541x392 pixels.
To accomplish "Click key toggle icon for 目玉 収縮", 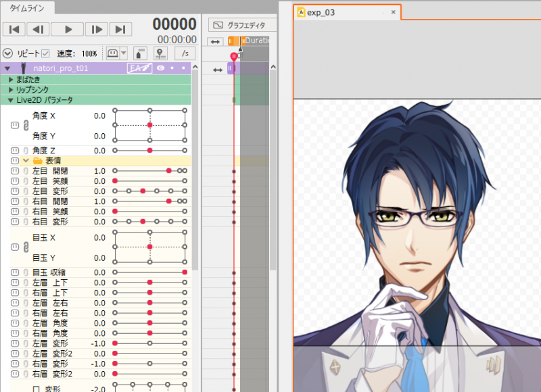I will pyautogui.click(x=14, y=272).
